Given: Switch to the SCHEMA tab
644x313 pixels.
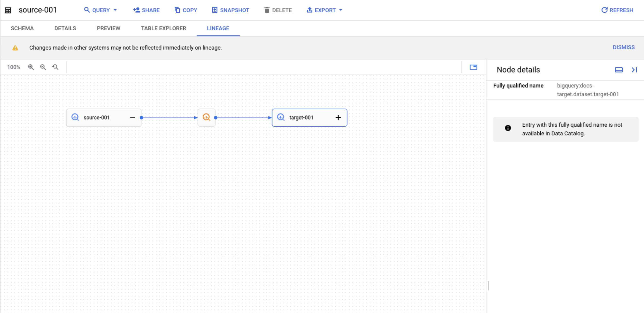Looking at the screenshot, I should pyautogui.click(x=23, y=28).
